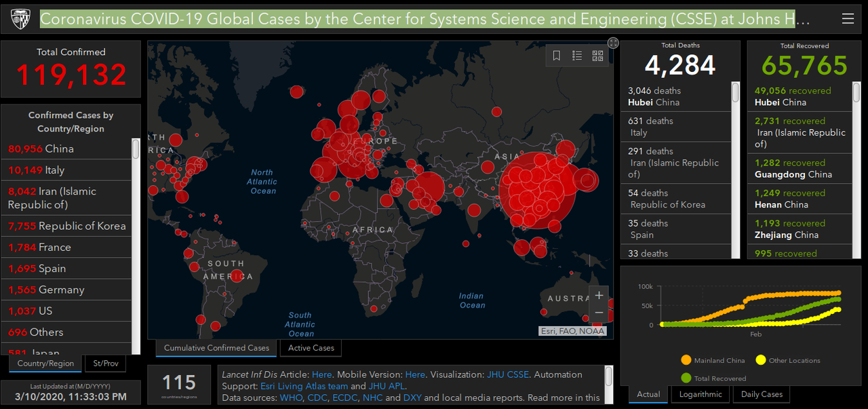Open the ECDC data source link
This screenshot has width=868, height=409.
coord(344,397)
